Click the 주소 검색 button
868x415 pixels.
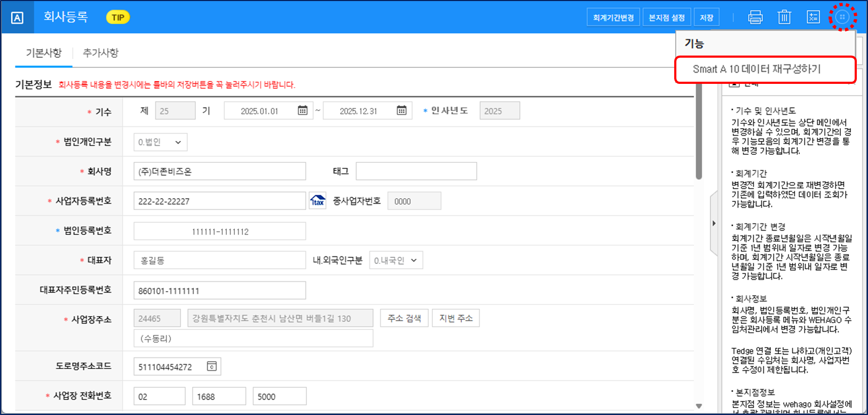point(404,318)
